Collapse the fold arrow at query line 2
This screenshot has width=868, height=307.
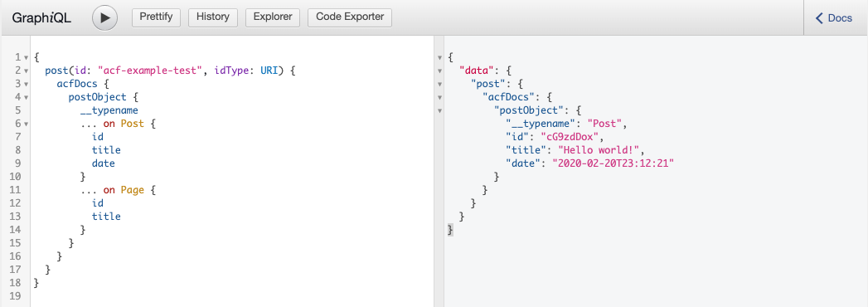(x=26, y=71)
